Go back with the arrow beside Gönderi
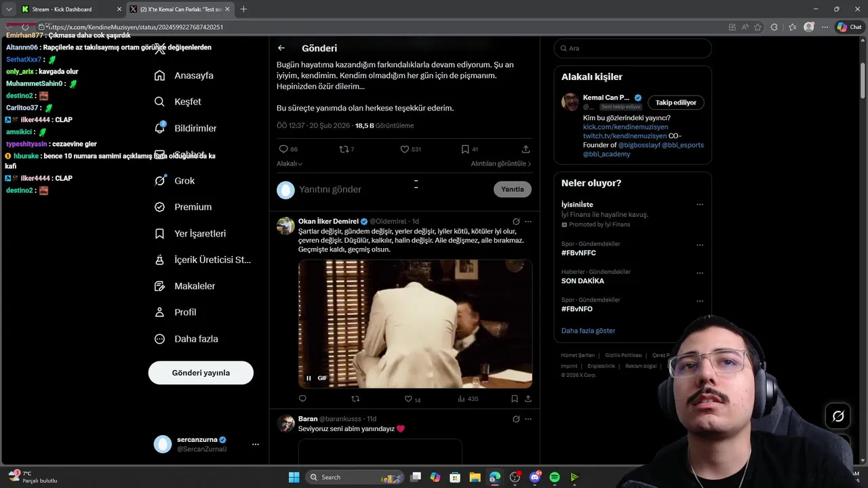The image size is (868, 488). coord(281,48)
